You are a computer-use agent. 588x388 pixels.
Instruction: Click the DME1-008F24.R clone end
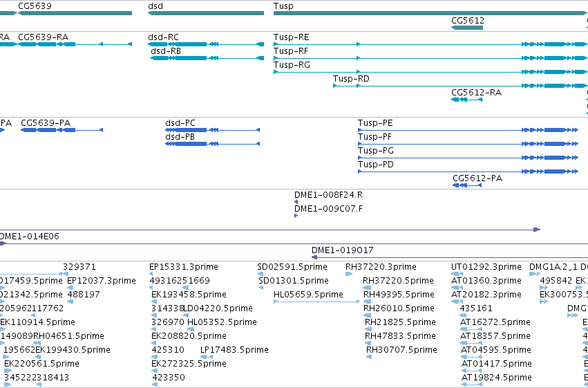click(296, 202)
